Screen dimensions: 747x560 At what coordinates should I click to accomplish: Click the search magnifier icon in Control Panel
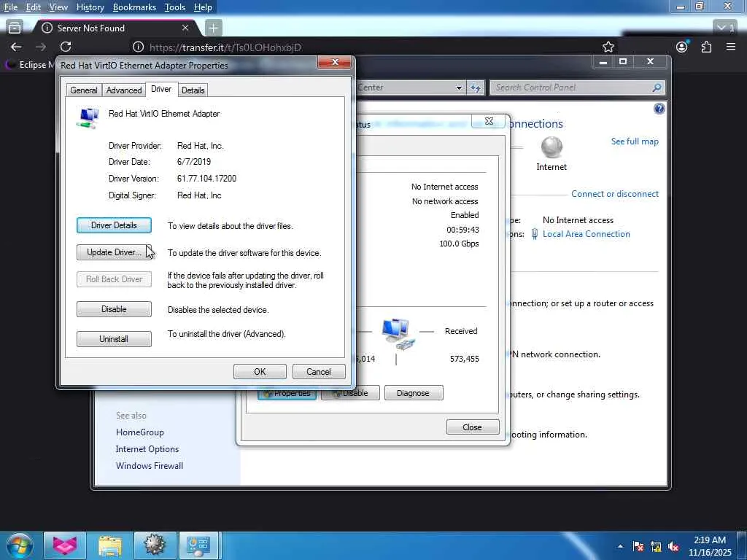(x=657, y=87)
